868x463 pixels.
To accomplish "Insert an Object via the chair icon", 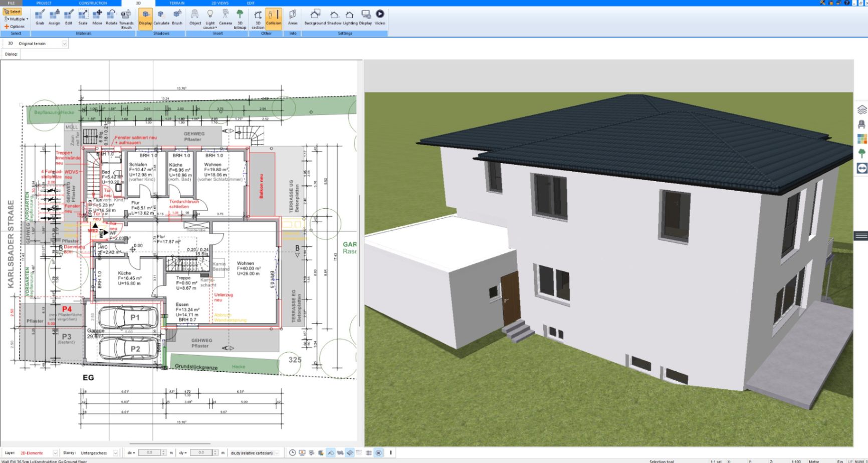I will (195, 18).
